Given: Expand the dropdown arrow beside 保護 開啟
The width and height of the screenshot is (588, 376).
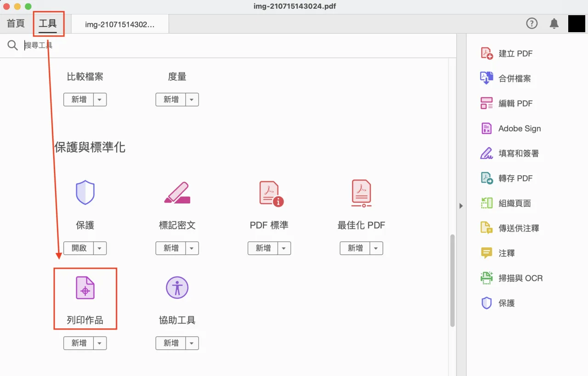Looking at the screenshot, I should click(100, 248).
